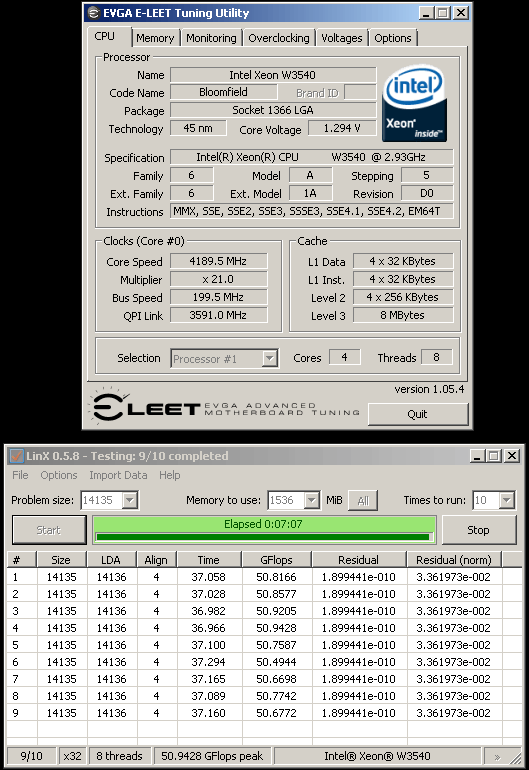The height and width of the screenshot is (770, 529).
Task: Open the File menu in LinX
Action: (20, 475)
